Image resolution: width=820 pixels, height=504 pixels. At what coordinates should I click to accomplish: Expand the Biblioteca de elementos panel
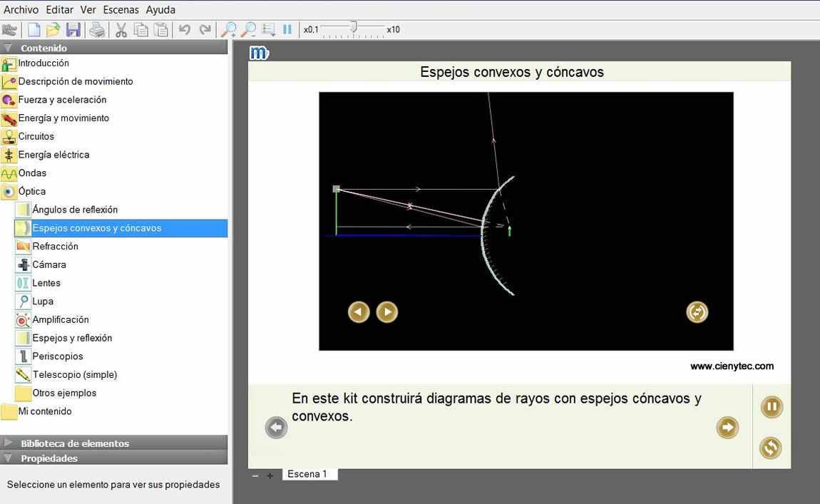click(x=8, y=443)
